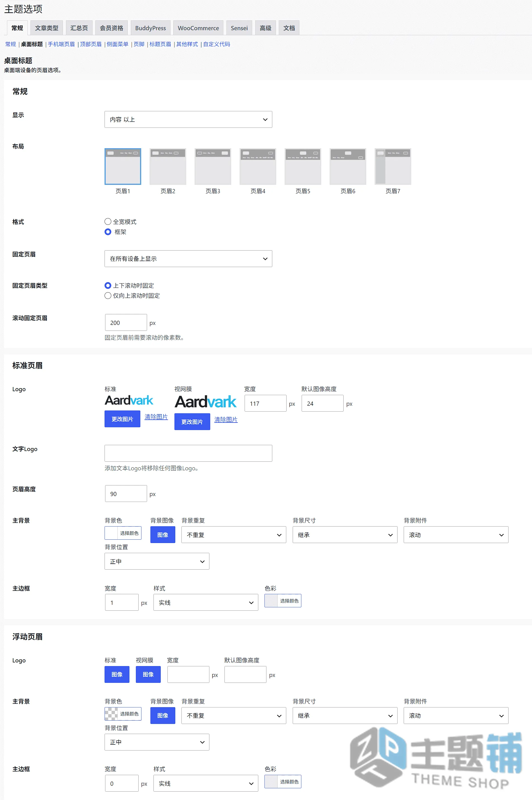Screen dimensions: 532x800
Task: Expand 背景尺寸 dropdown in 标准页眉
Action: click(345, 535)
